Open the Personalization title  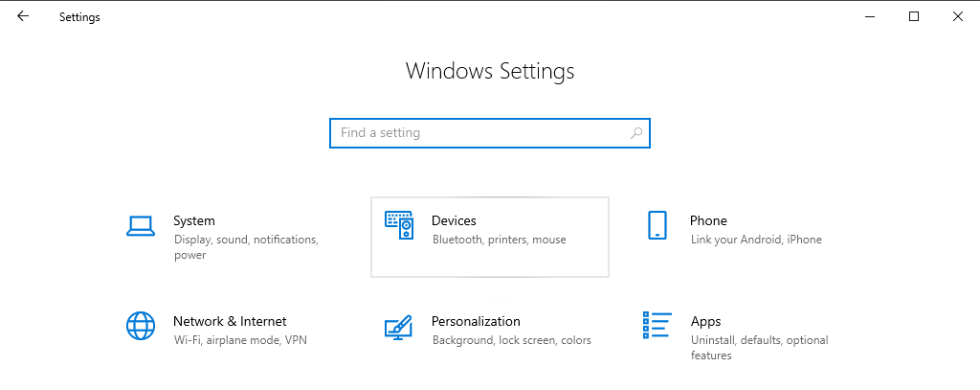point(476,321)
